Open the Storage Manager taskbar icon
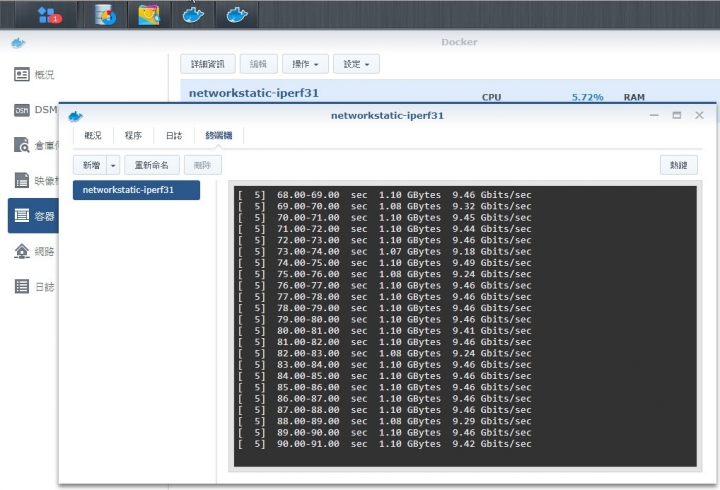Image resolution: width=720 pixels, height=490 pixels. 105,15
